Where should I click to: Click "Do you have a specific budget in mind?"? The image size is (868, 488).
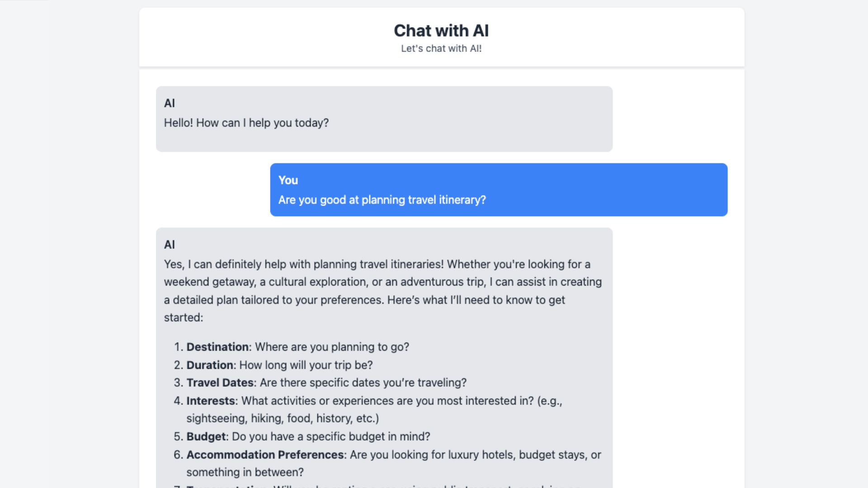(331, 436)
